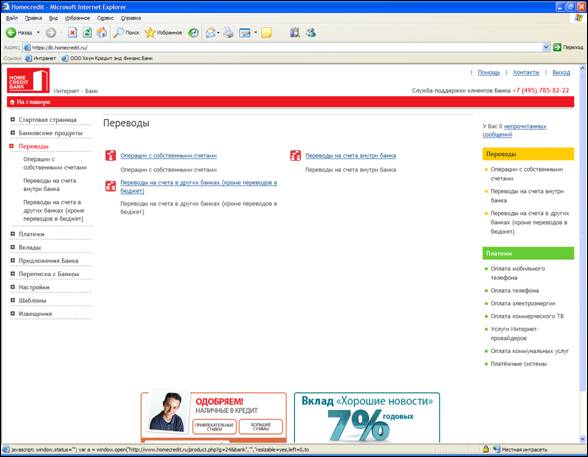Click the IE Home page icon

click(x=102, y=33)
